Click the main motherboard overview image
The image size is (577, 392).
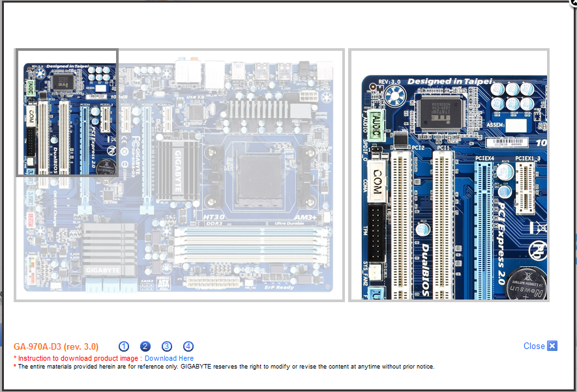179,175
